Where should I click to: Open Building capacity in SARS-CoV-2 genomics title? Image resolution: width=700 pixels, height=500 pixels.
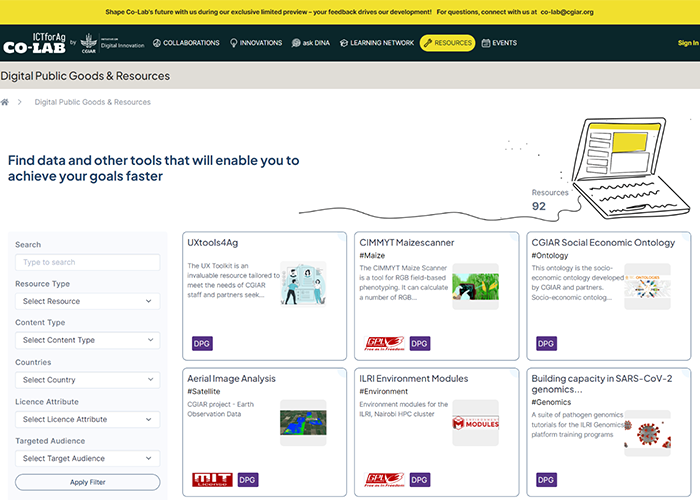tap(602, 384)
